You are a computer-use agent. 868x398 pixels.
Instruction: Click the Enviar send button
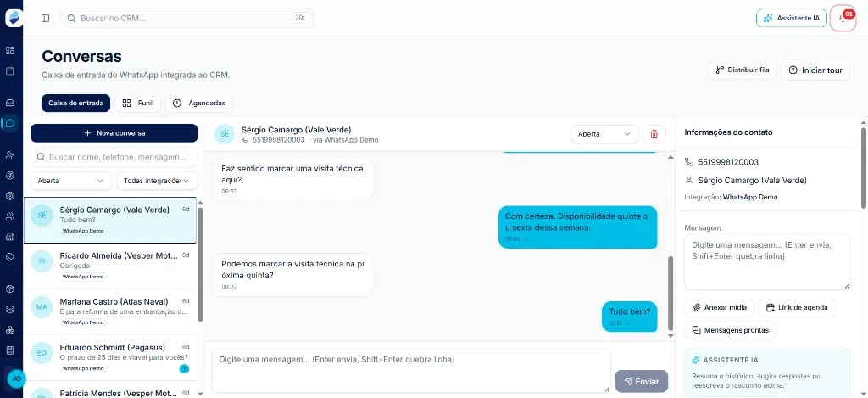click(x=642, y=381)
